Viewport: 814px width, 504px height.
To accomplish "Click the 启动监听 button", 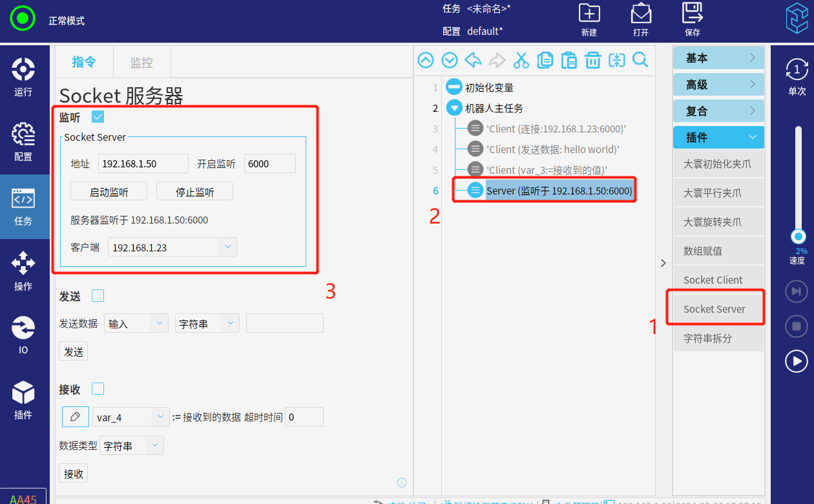I will pyautogui.click(x=109, y=192).
